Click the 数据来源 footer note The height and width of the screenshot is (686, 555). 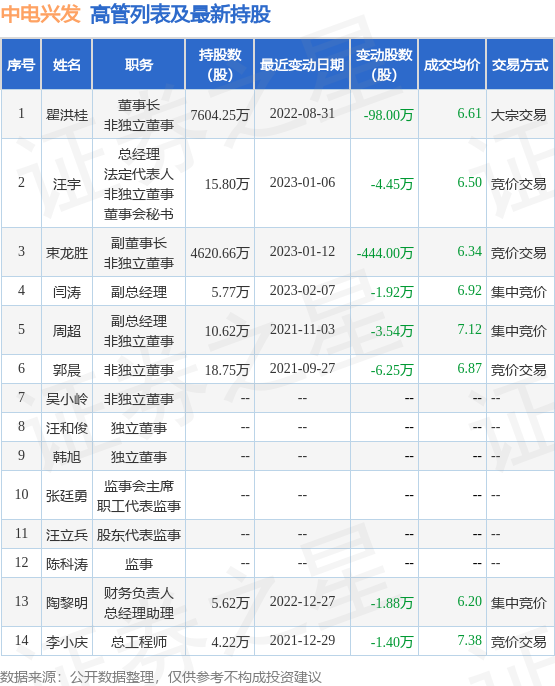161,677
